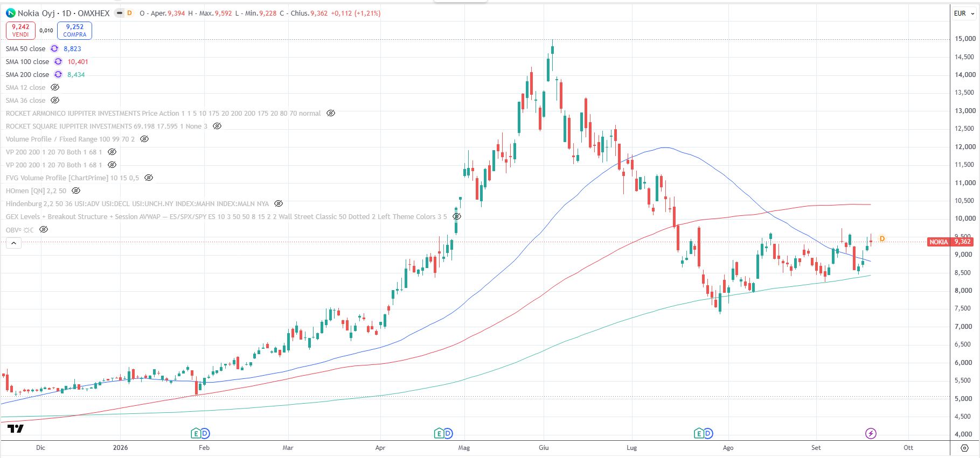The height and width of the screenshot is (458, 980).
Task: Click the 9,252 COMPRA buy button
Action: [74, 30]
